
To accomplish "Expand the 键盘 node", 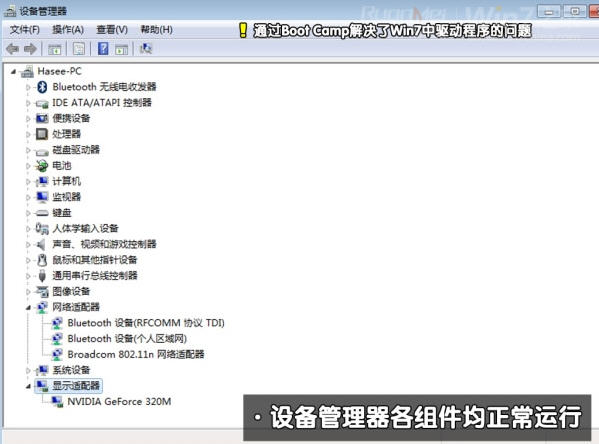I will (x=28, y=213).
